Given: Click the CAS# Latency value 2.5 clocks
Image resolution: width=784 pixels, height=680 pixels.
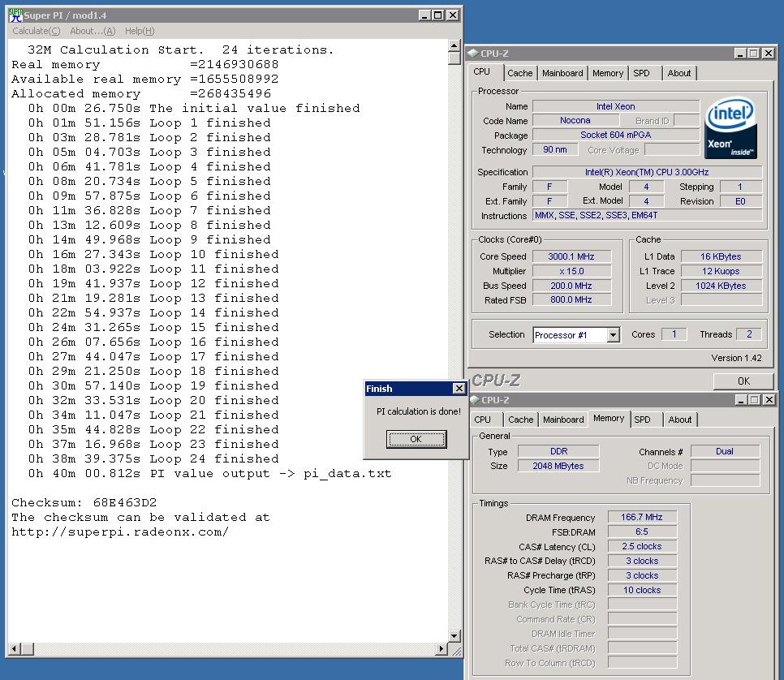Looking at the screenshot, I should (642, 546).
